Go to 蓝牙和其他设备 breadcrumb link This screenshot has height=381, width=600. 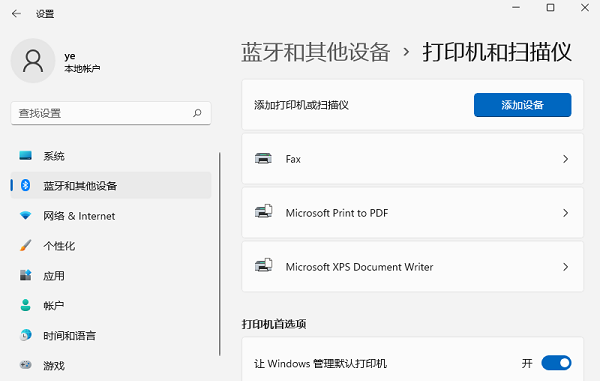click(x=316, y=52)
